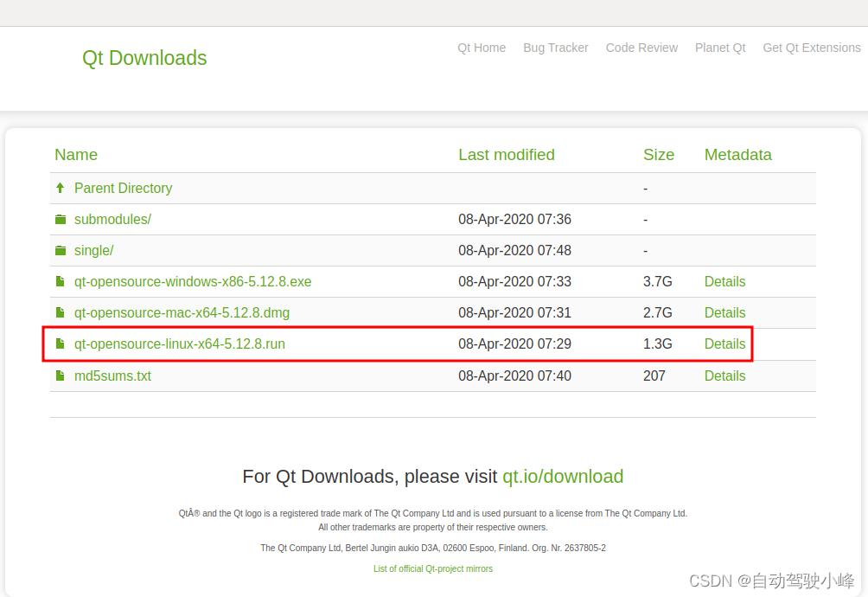
Task: Click the date 08-Apr-2020 07:40
Action: [514, 376]
